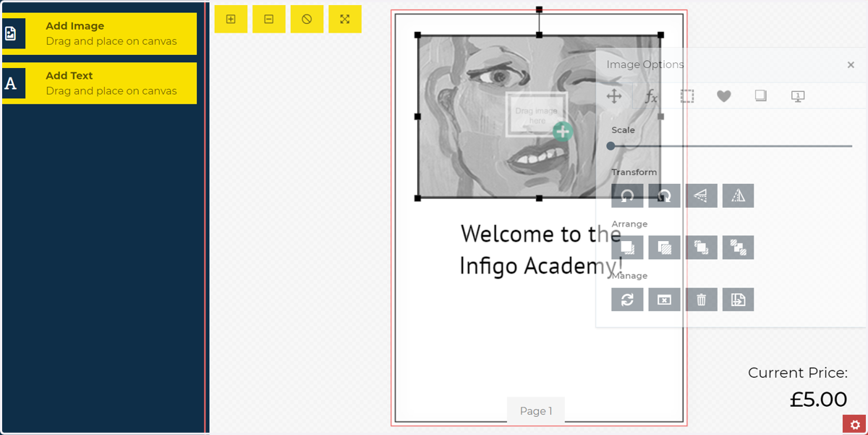Click the circle-slash toolbar button
Screen dimensions: 868x435
307,20
